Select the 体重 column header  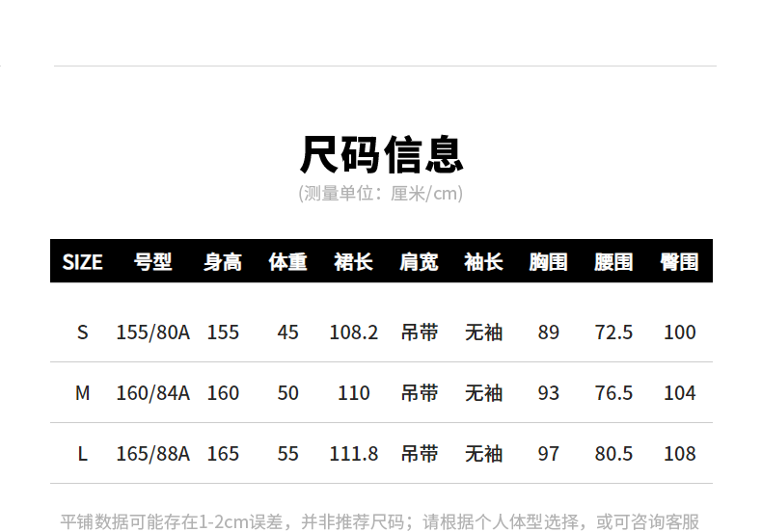coord(287,262)
